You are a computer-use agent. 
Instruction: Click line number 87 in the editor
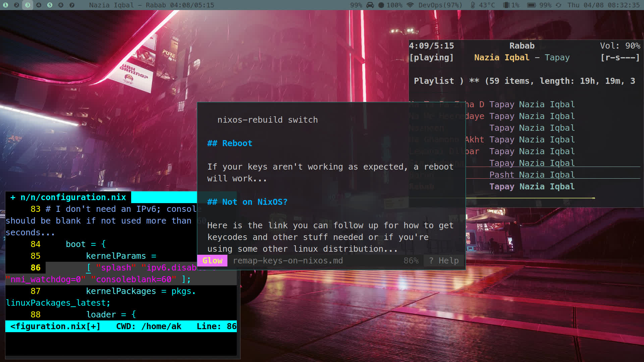click(35, 291)
